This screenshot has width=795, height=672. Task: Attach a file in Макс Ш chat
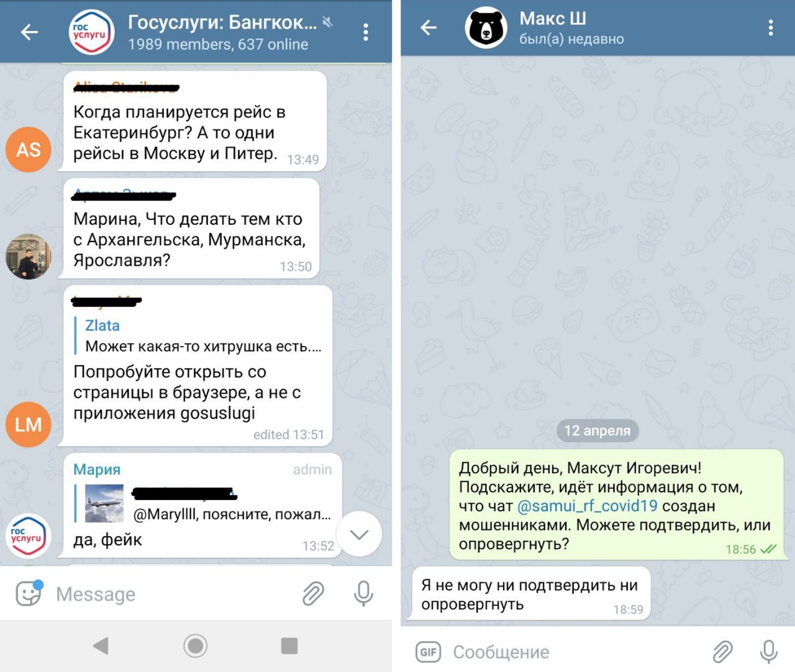point(722,652)
